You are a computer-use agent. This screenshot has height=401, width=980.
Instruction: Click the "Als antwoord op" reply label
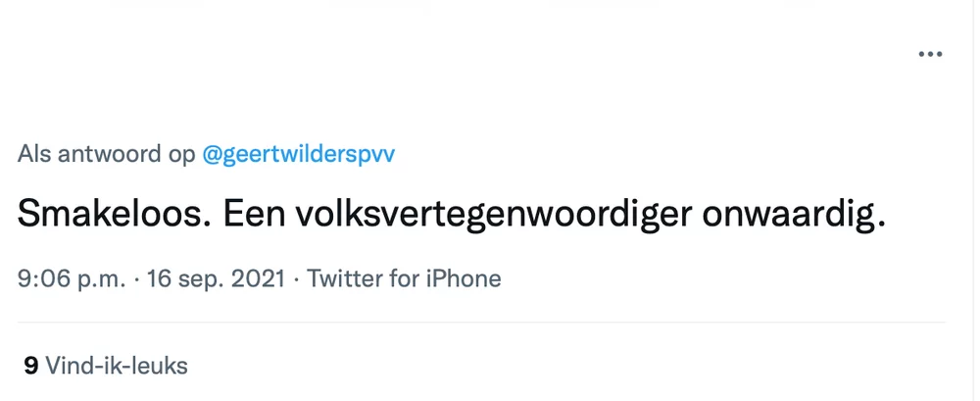click(107, 156)
